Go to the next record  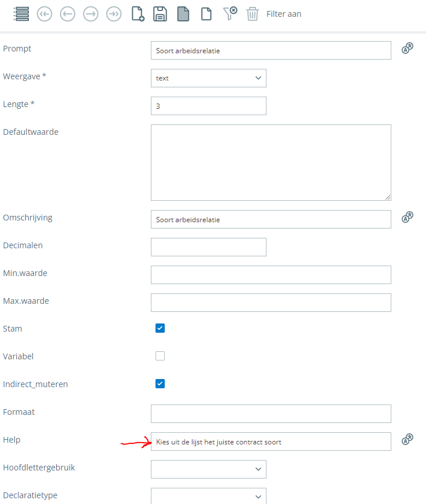[91, 14]
